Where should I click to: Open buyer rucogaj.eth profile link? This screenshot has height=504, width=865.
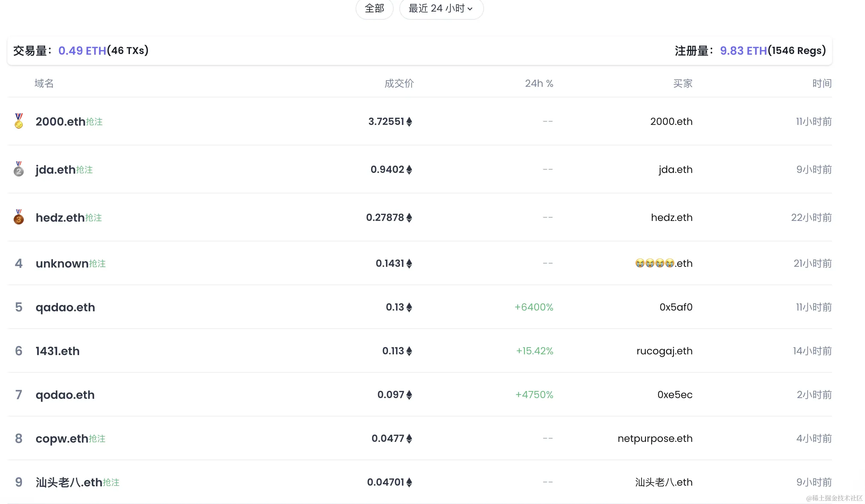tap(664, 351)
